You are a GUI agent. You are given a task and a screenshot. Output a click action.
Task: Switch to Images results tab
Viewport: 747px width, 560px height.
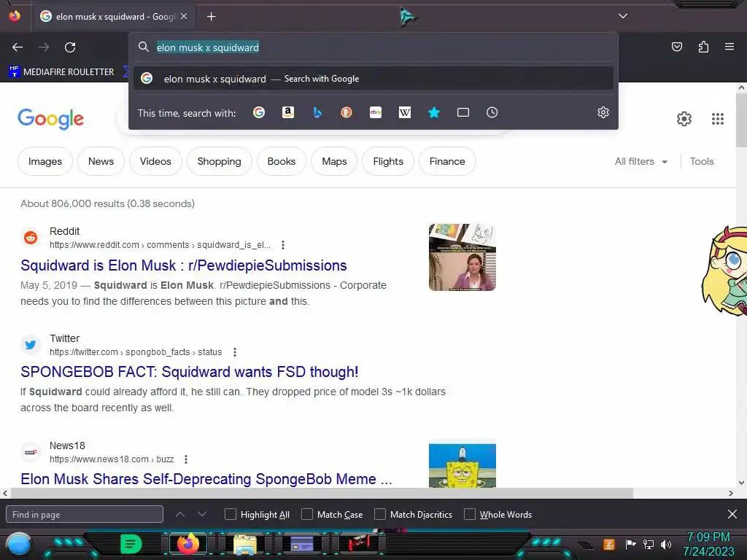coord(44,161)
